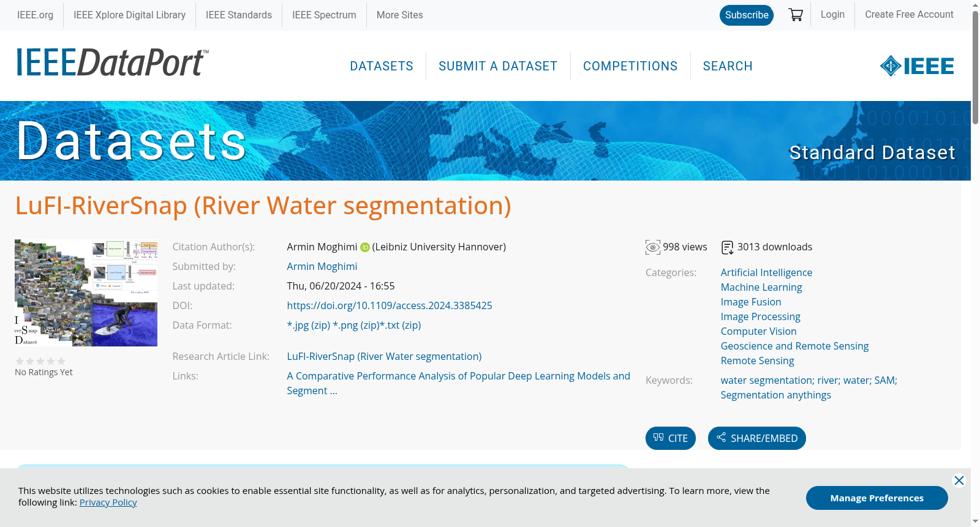Open the Datasets menu

[382, 66]
